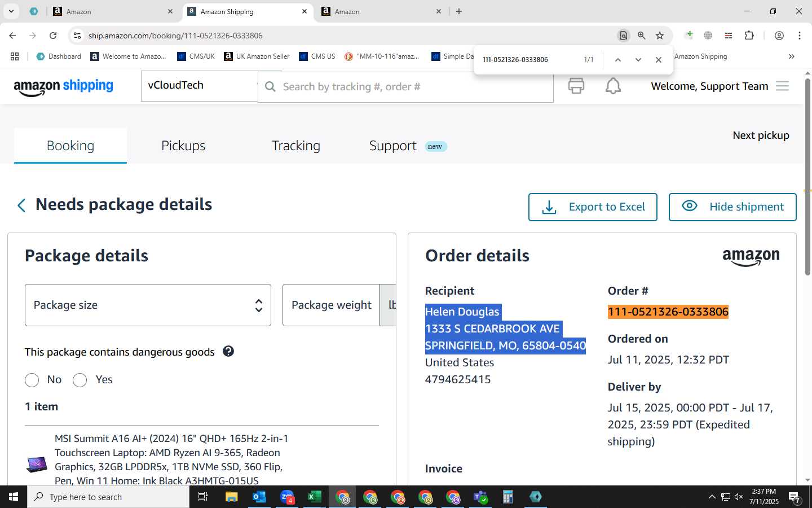Go to next find result arrow
Screen dimensions: 812x508
638,60
